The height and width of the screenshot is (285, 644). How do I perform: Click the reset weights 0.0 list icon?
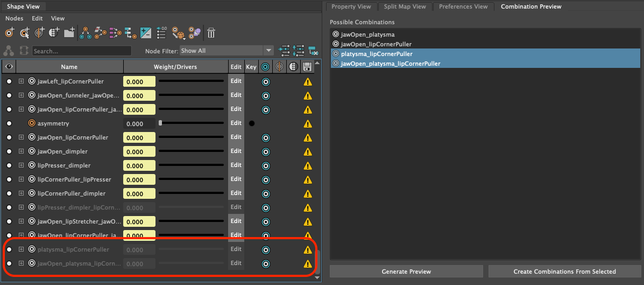click(161, 32)
